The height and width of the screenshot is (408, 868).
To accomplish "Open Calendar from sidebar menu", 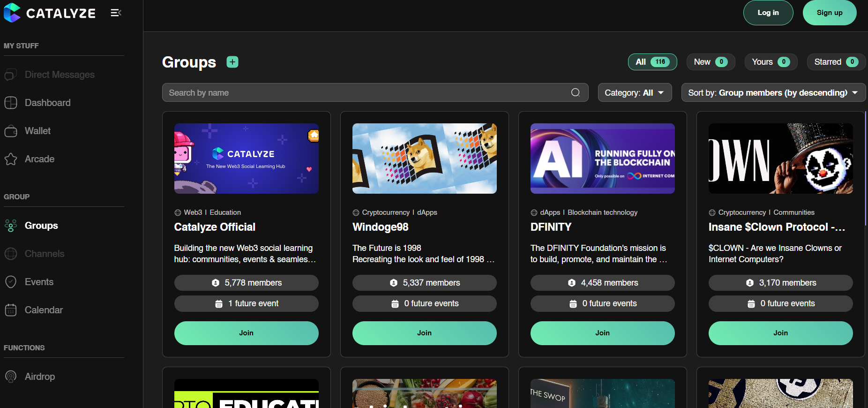I will point(44,310).
